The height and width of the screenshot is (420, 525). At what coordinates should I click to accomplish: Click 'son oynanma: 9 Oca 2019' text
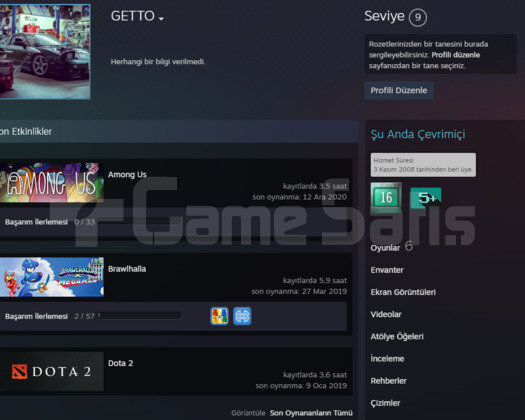coord(301,386)
